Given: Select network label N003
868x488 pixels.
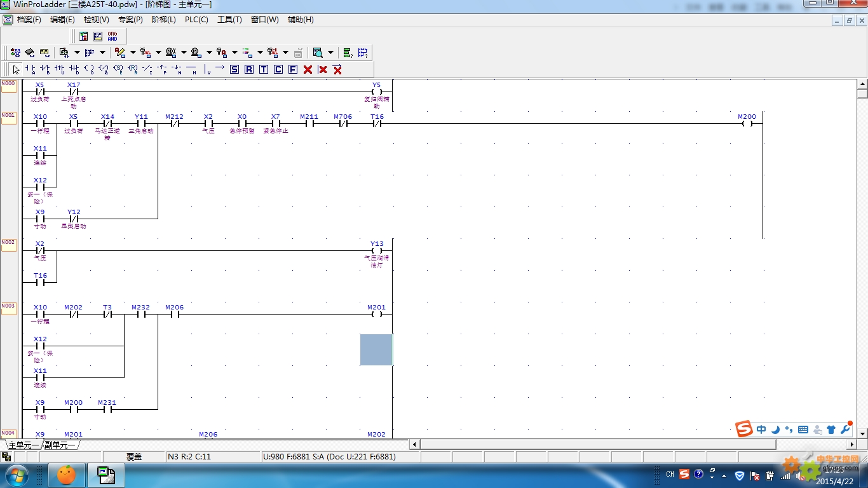Looking at the screenshot, I should (9, 308).
